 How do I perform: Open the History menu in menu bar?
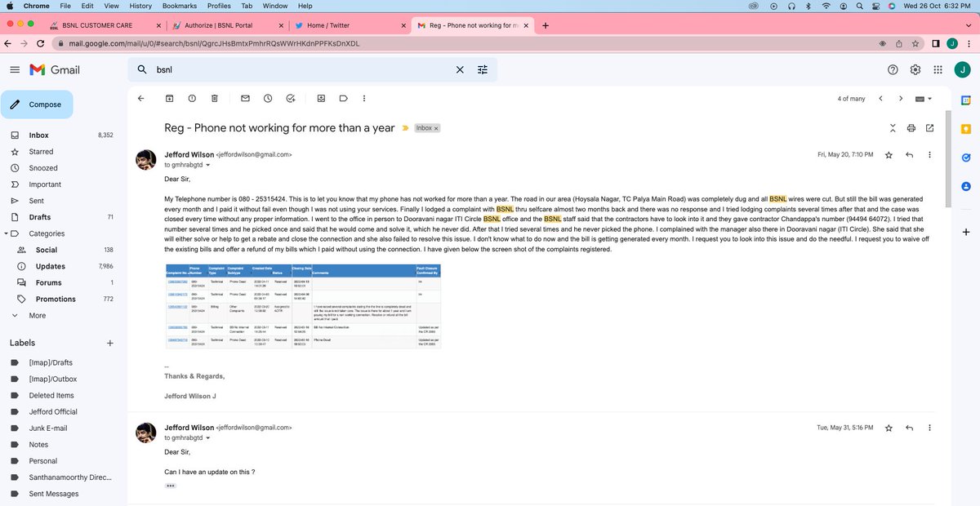pyautogui.click(x=140, y=6)
